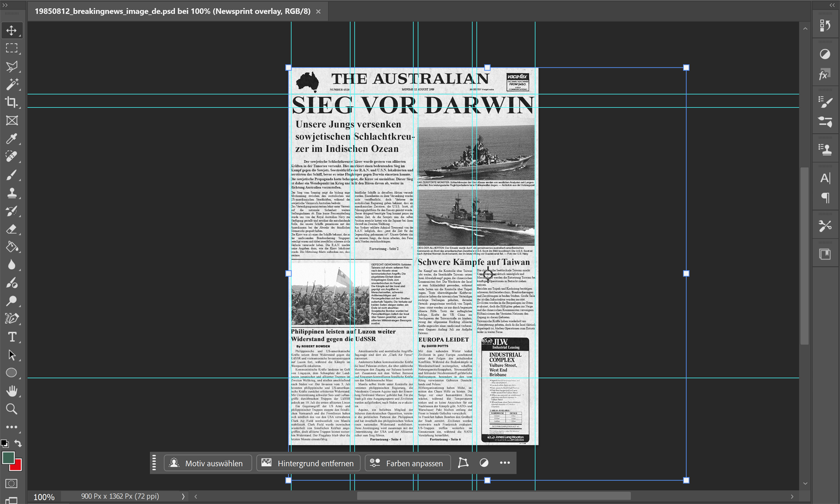Open the status bar info arrow menu
The width and height of the screenshot is (840, 504).
[x=183, y=497]
